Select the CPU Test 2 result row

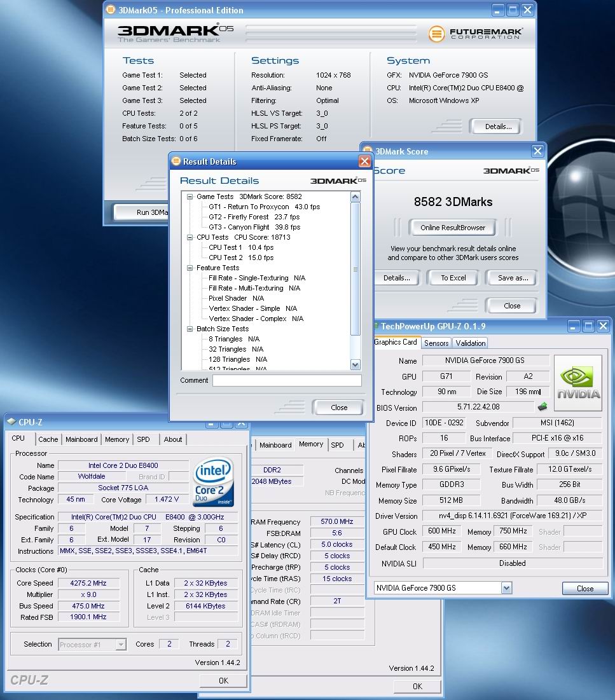[x=241, y=257]
